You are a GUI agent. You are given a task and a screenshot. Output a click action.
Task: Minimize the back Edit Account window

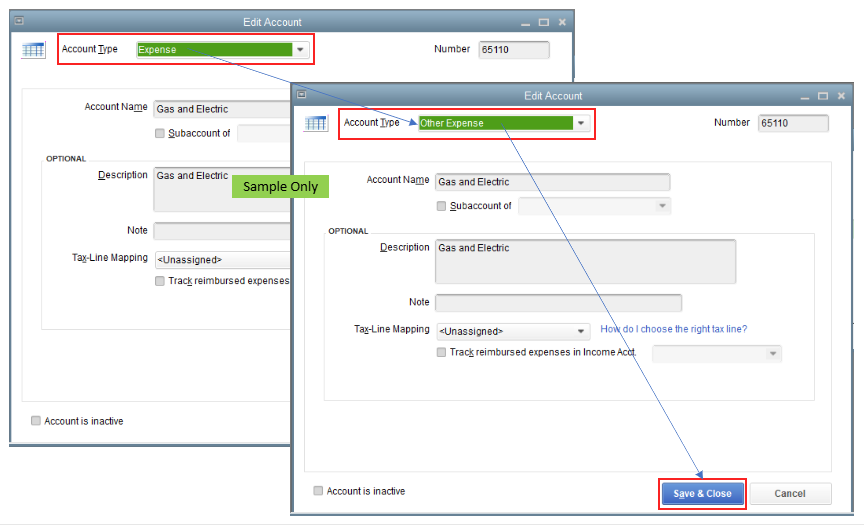pyautogui.click(x=525, y=23)
